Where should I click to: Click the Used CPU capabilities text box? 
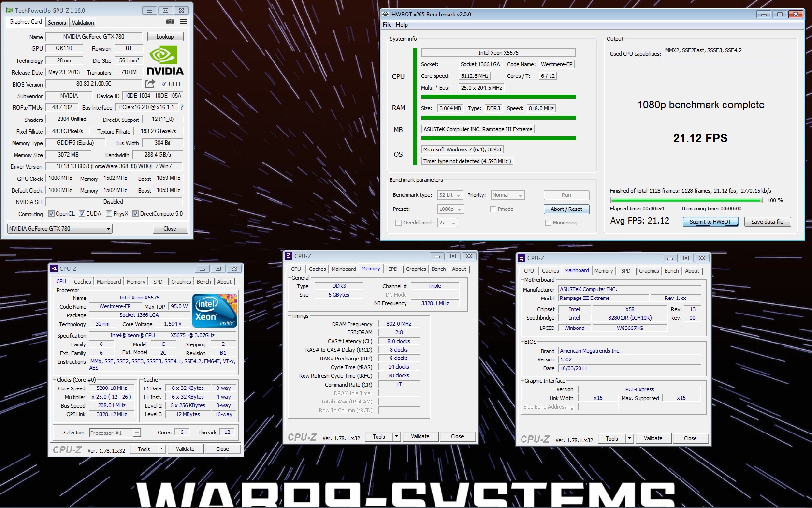724,54
